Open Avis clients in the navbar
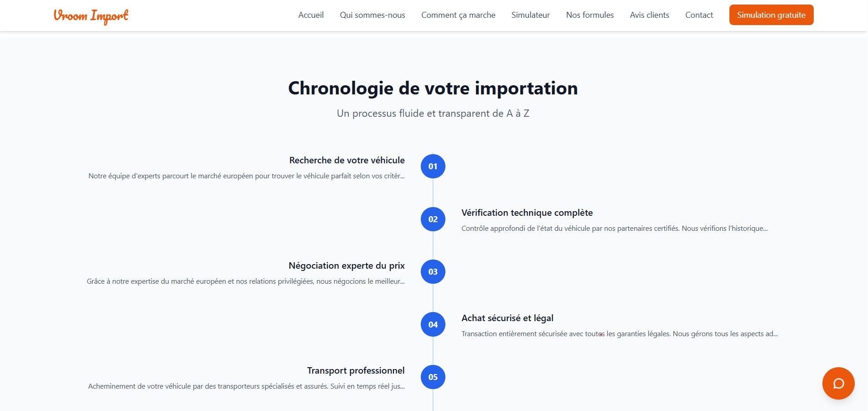 click(649, 15)
